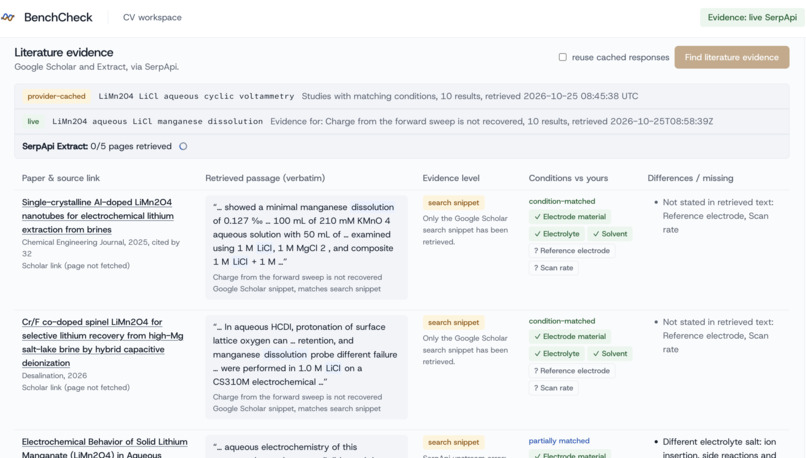The width and height of the screenshot is (806, 458).
Task: Click Scholar link under Chemical Engineering Journal paper
Action: [76, 265]
